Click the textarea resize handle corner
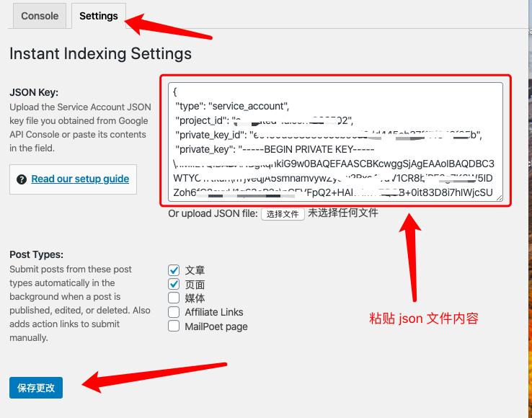Screen dimensions: 532x418 (x=499, y=197)
